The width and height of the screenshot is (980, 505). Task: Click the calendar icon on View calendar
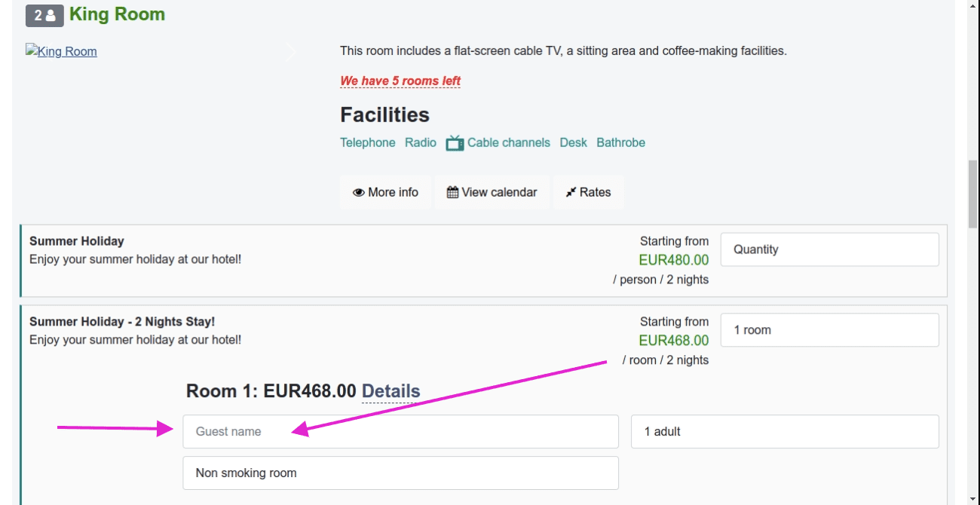pos(452,192)
